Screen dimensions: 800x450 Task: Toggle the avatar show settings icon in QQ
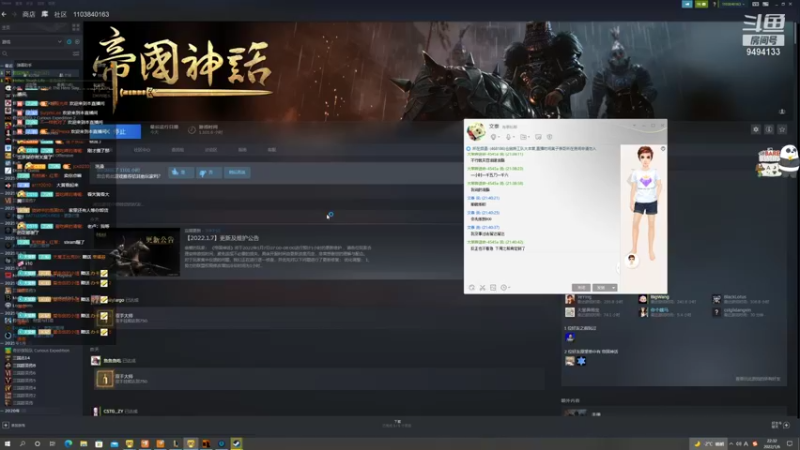[x=663, y=148]
